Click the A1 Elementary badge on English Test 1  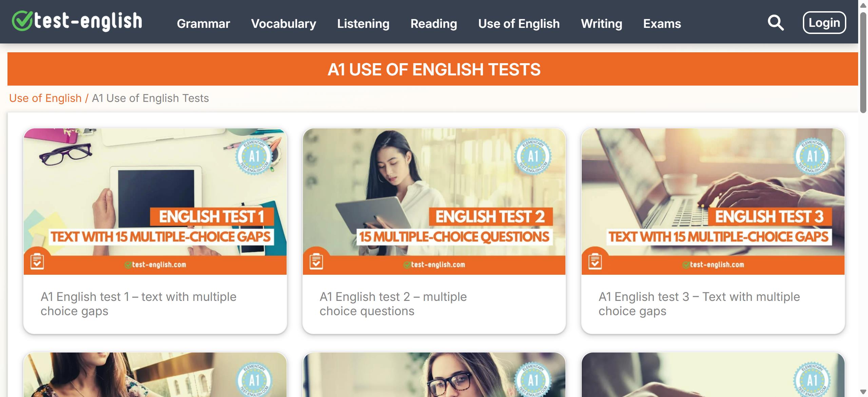[254, 157]
